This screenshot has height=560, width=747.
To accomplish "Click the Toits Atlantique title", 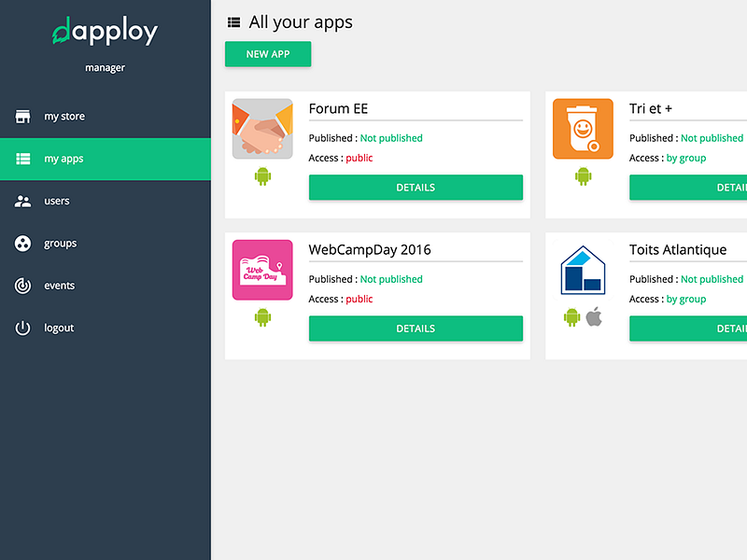I will 678,250.
